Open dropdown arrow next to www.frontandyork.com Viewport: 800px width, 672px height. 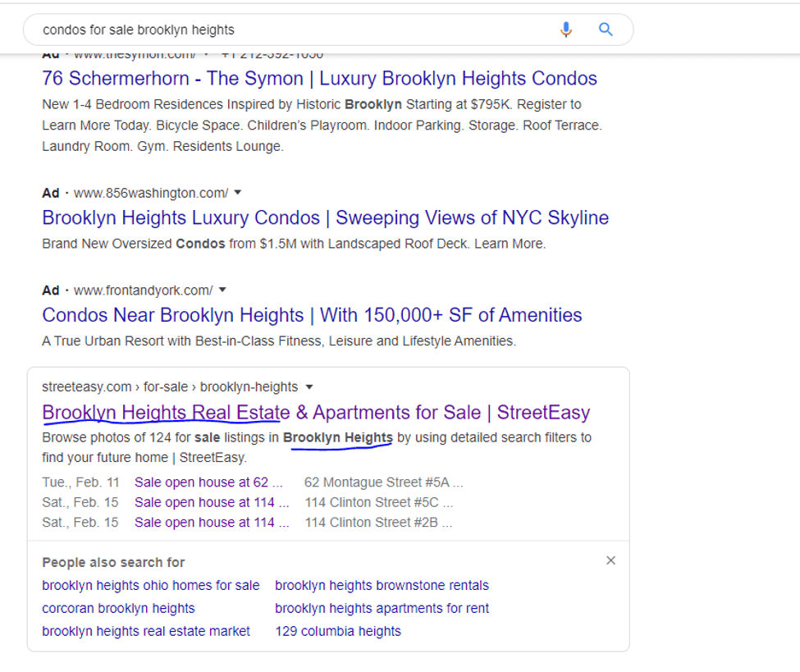coord(222,290)
